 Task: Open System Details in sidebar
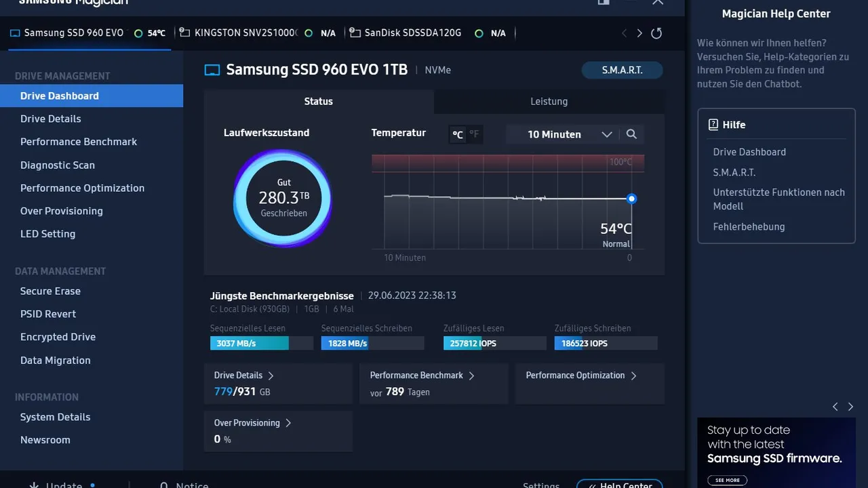click(92, 417)
